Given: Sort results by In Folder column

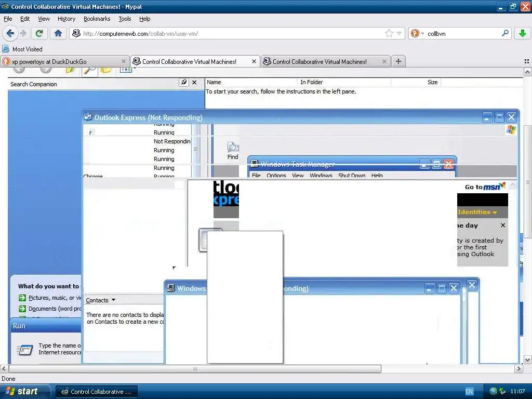Looking at the screenshot, I should click(344, 82).
